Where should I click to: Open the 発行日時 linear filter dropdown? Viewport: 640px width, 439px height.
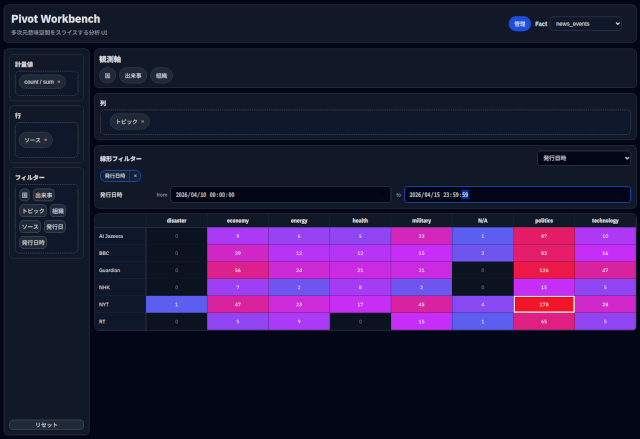pyautogui.click(x=584, y=158)
